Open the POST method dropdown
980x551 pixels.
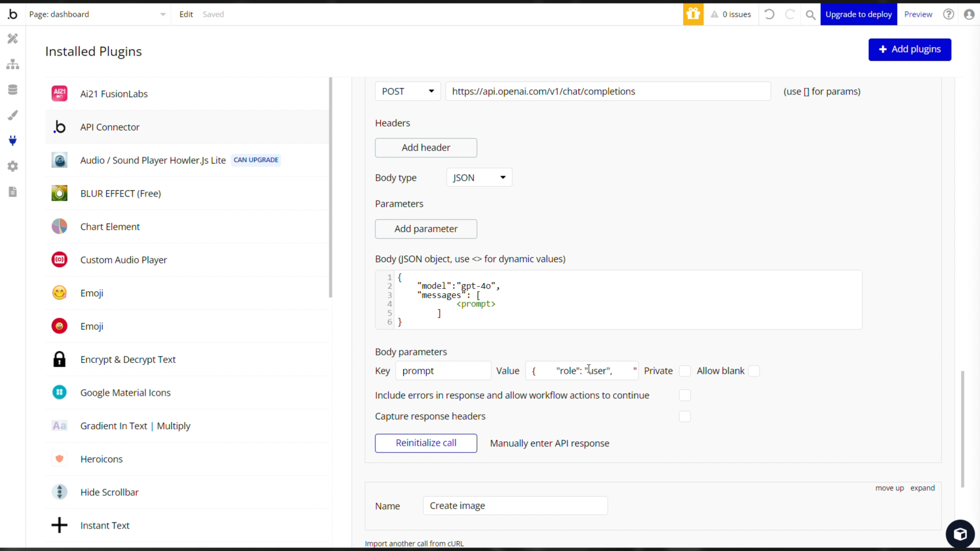click(x=407, y=91)
